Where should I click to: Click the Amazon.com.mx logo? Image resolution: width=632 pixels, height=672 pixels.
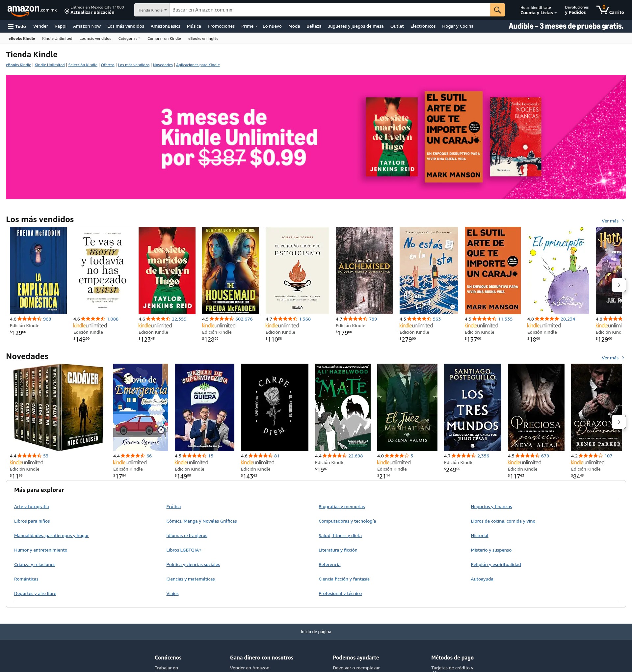point(32,10)
